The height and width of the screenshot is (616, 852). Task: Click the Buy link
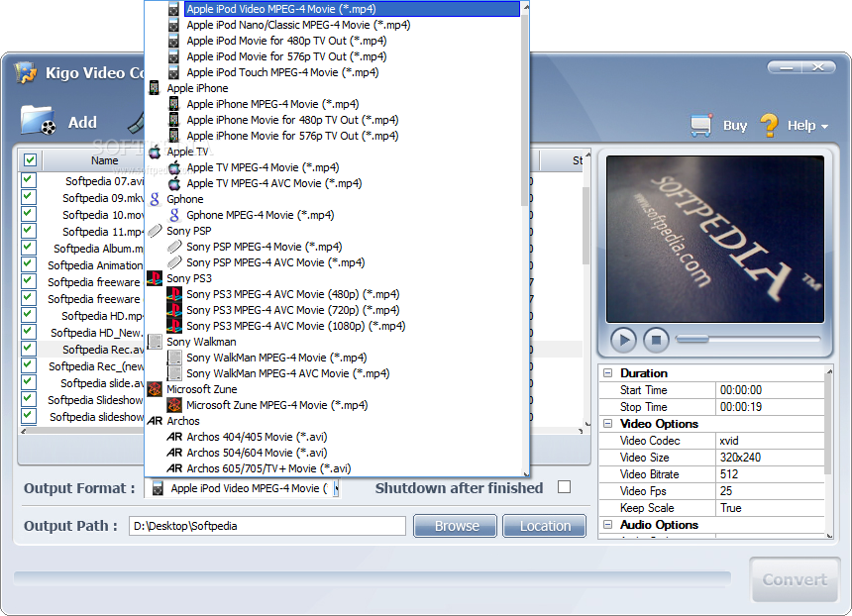(x=735, y=126)
